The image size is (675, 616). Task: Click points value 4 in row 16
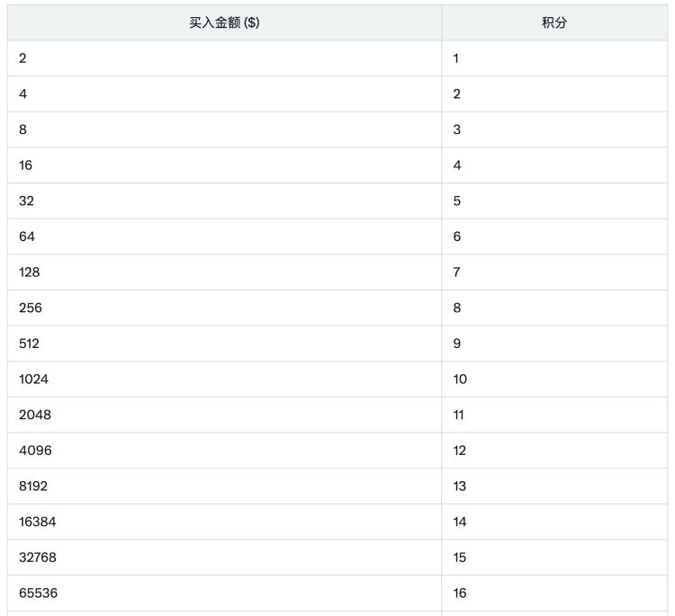[x=554, y=165]
